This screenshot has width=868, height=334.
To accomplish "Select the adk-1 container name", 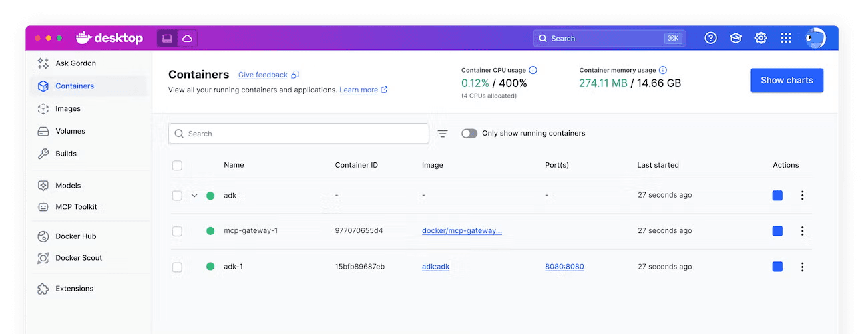I will (233, 267).
